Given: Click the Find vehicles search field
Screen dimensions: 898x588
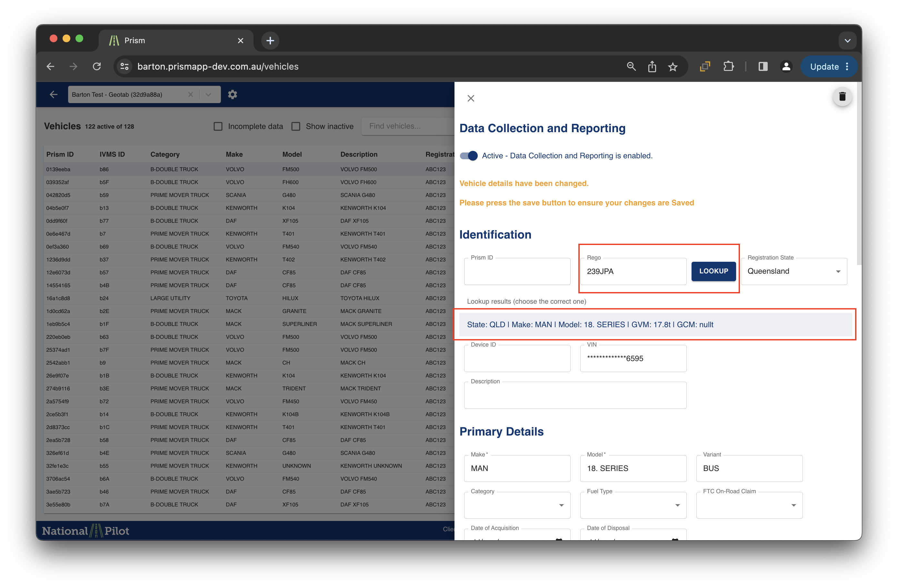Looking at the screenshot, I should click(x=407, y=126).
